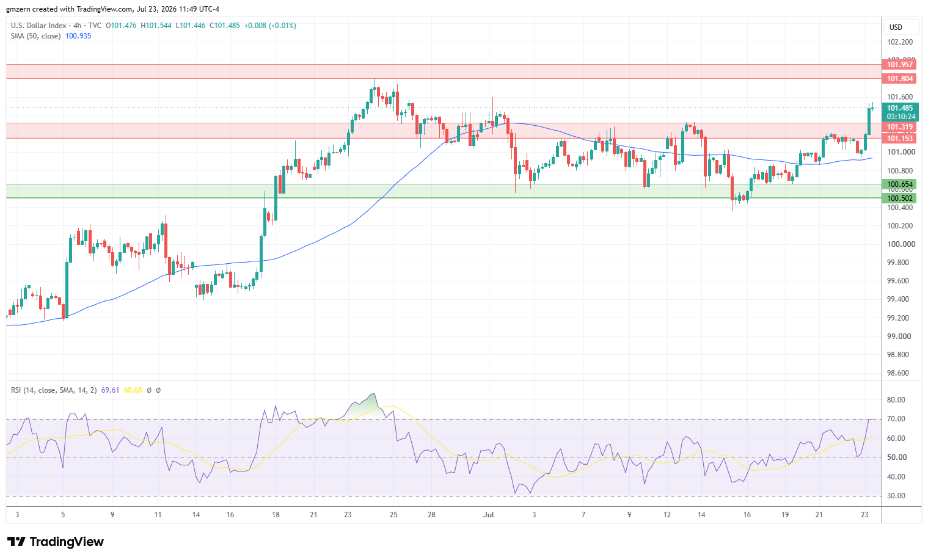Screen dimensions: 928x560
Task: Click the 50.00 RSI axis label
Action: point(896,457)
